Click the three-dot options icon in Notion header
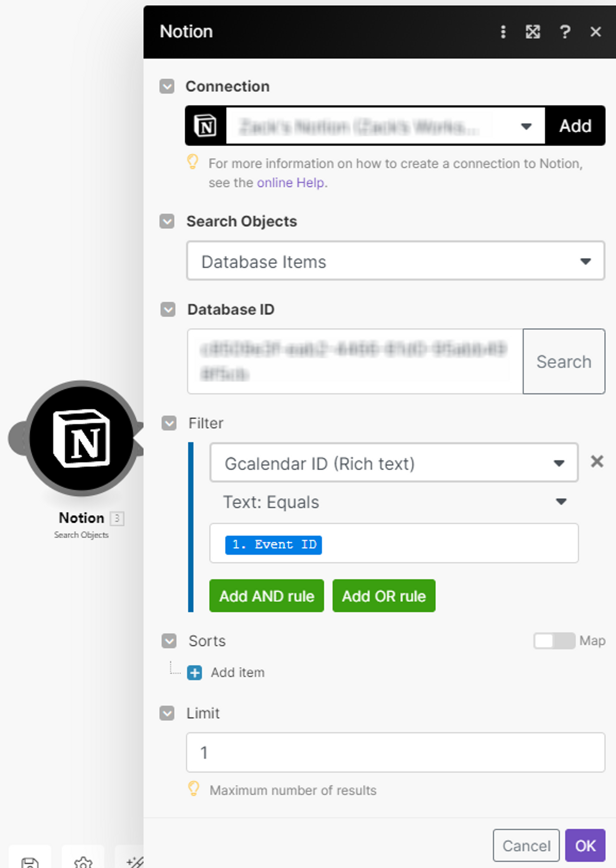616x868 pixels. 503,32
